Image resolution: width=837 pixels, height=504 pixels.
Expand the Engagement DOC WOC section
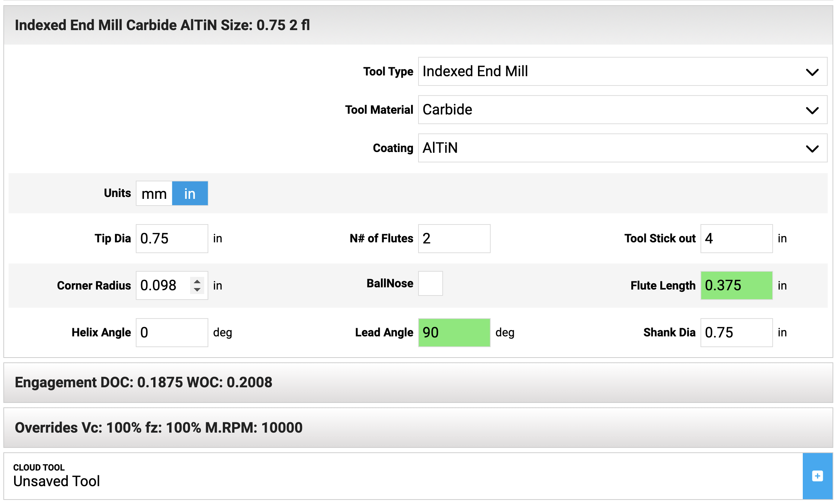pyautogui.click(x=418, y=382)
